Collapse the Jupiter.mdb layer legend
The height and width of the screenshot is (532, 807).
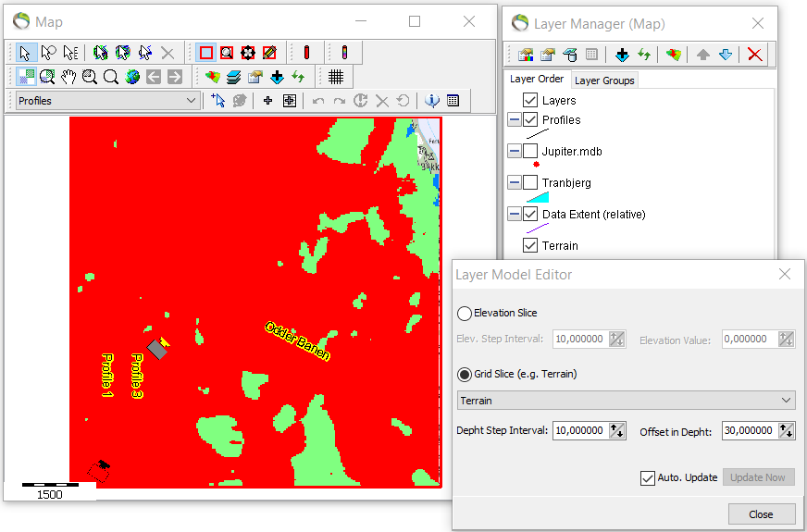514,151
